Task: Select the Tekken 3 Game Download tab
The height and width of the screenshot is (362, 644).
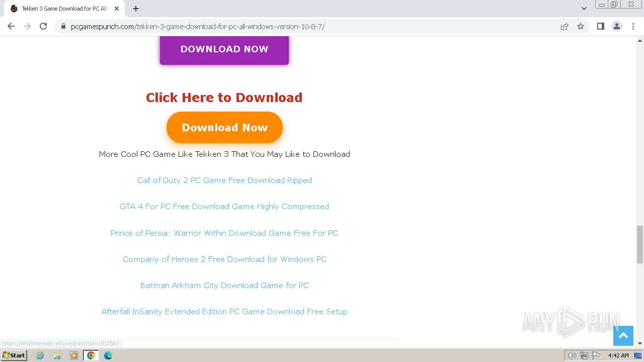Action: pos(64,9)
